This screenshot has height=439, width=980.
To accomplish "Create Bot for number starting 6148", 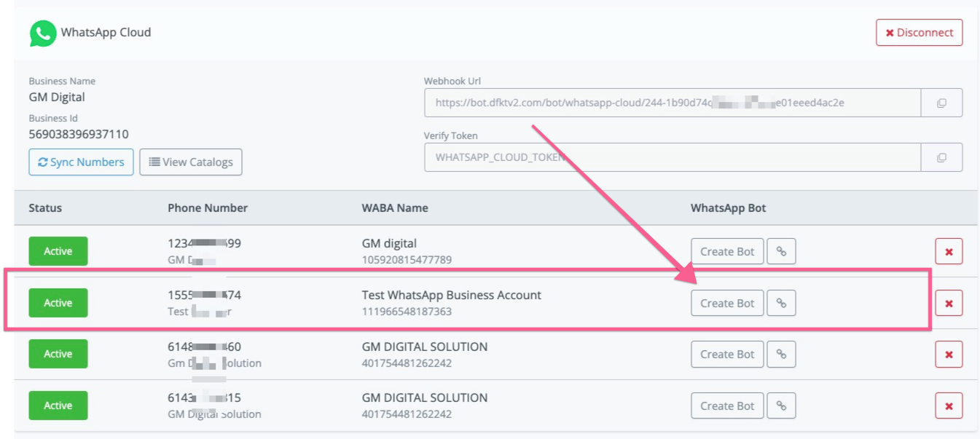I will (727, 354).
